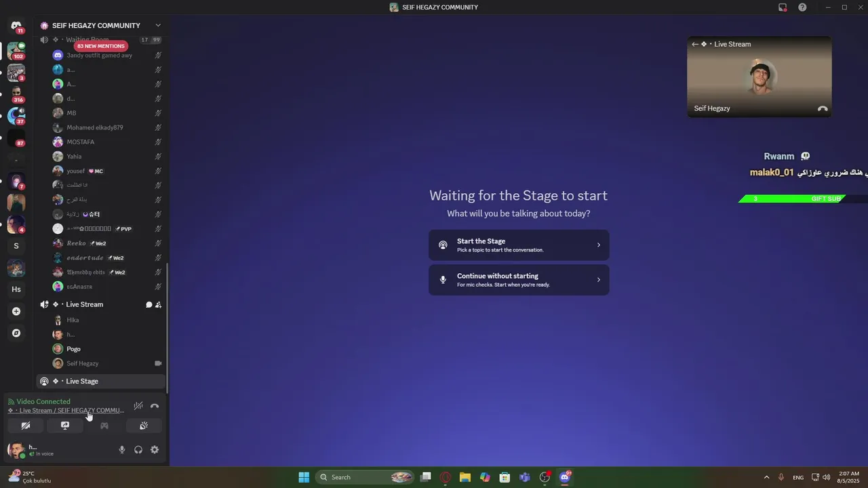The image size is (868, 488).
Task: Open File Explorer from taskbar
Action: (465, 477)
